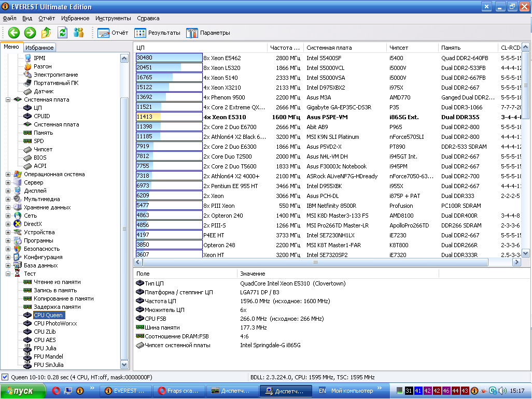
Task: Open the Инструменты menu
Action: click(x=113, y=18)
